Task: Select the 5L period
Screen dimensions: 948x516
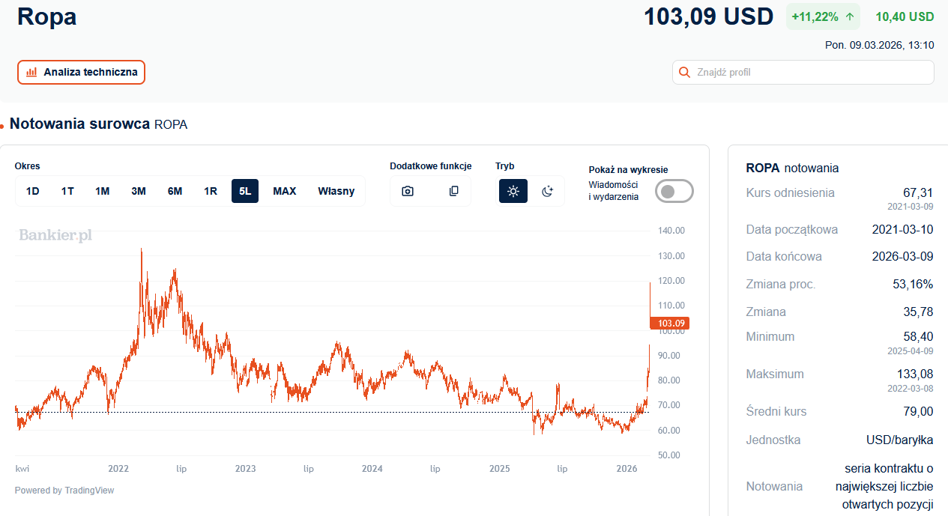Action: pyautogui.click(x=245, y=191)
